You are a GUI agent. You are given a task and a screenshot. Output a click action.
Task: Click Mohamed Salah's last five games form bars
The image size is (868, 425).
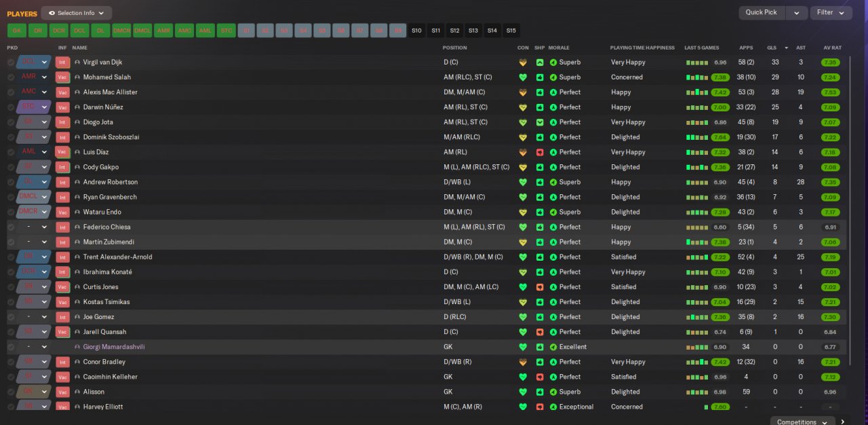(x=698, y=77)
